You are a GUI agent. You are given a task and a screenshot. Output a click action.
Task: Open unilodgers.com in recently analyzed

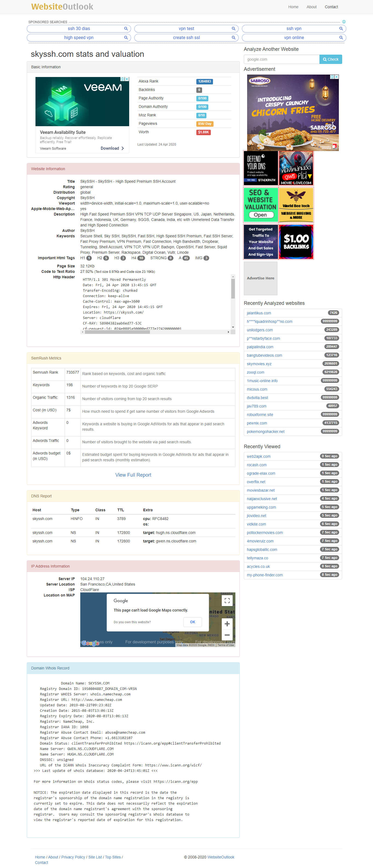click(x=260, y=330)
